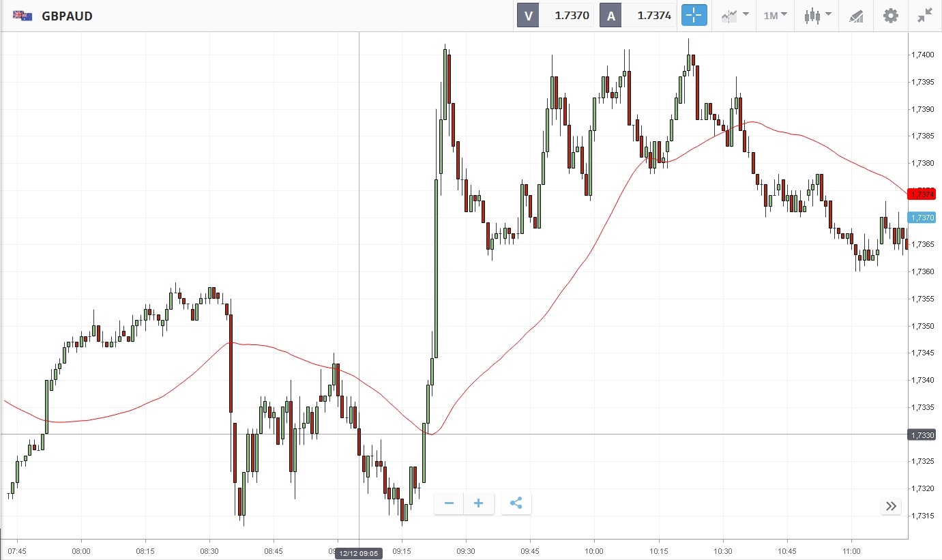Image resolution: width=942 pixels, height=560 pixels.
Task: Click the GBPAUD instrument name
Action: click(x=67, y=16)
